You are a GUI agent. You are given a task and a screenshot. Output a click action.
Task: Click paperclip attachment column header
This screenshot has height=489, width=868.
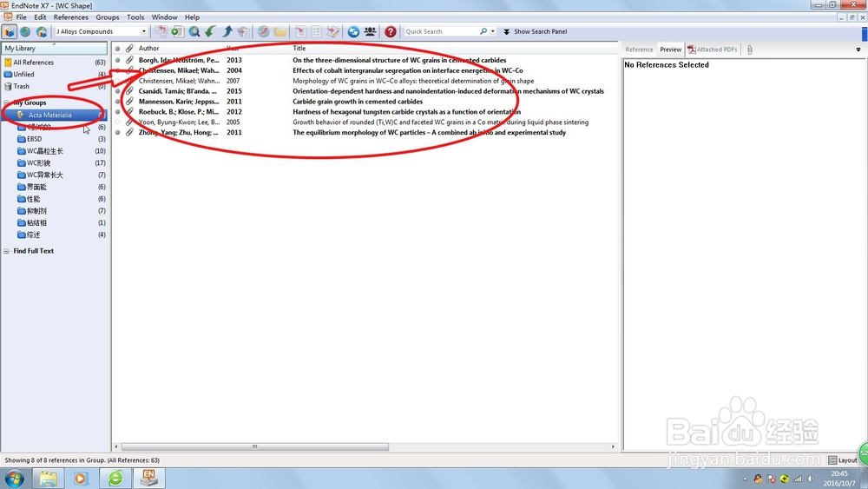129,48
